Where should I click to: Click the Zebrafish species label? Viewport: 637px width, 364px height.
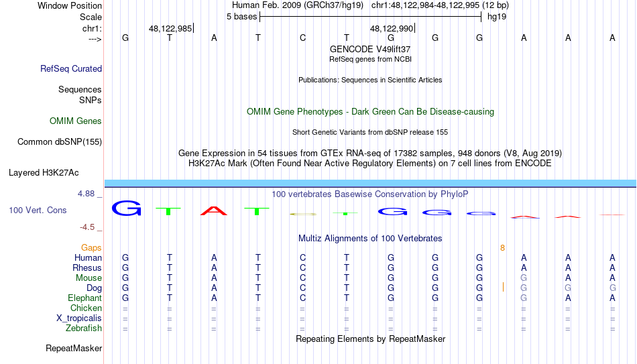[84, 328]
